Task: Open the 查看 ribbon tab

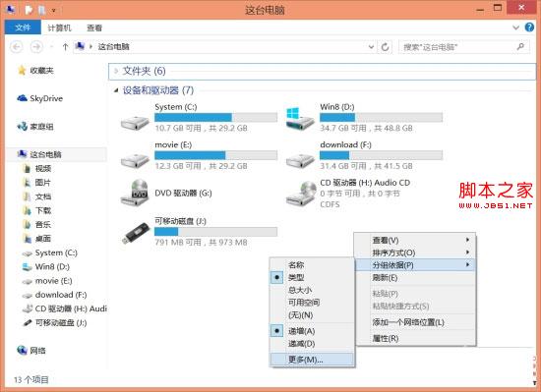Action: [93, 28]
